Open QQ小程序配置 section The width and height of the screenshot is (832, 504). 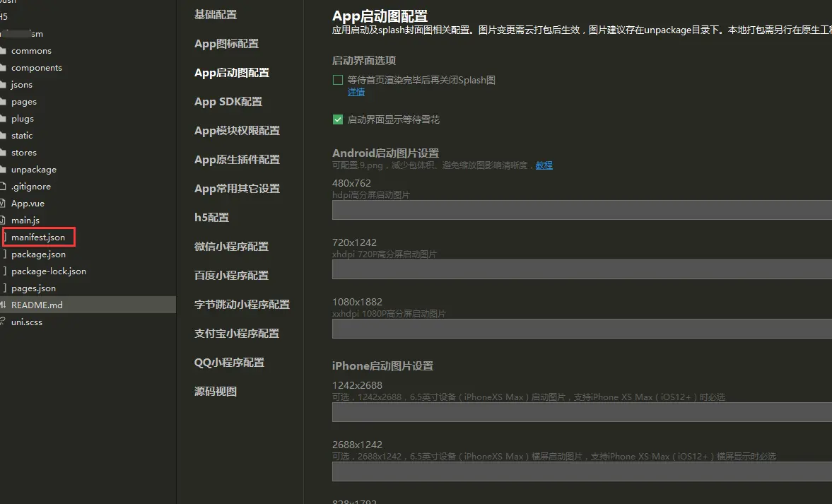pyautogui.click(x=229, y=363)
